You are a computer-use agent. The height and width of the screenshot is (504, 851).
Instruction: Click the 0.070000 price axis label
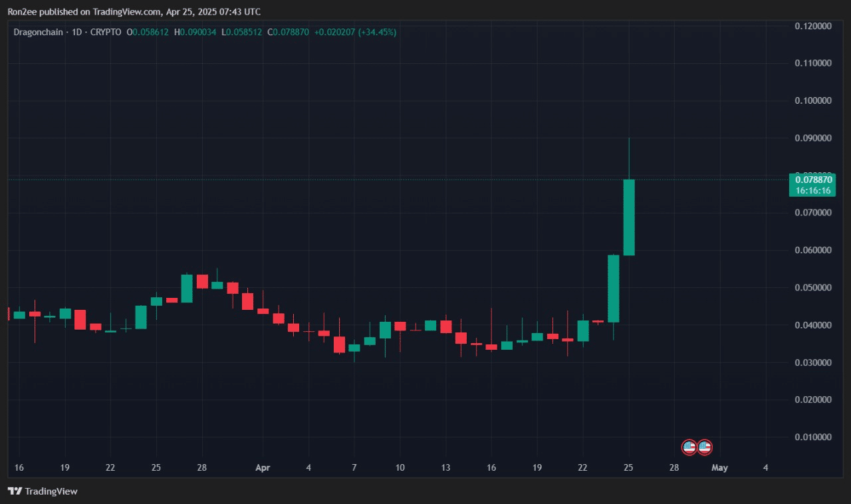(x=813, y=213)
